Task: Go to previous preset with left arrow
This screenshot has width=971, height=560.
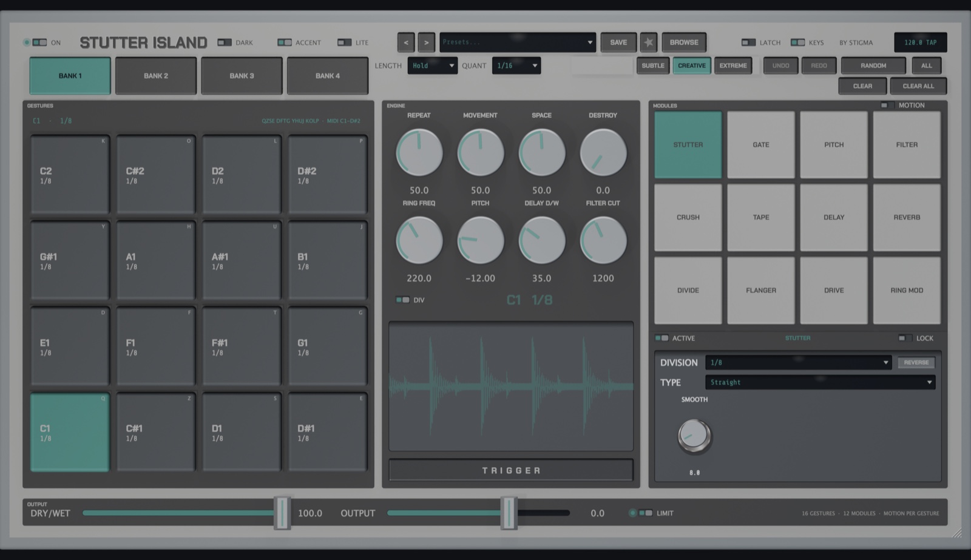Action: (406, 42)
